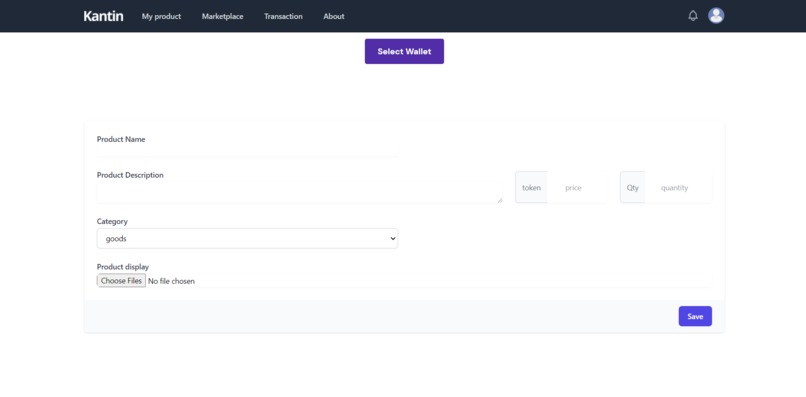Open the Category dropdown showing goods
Screen dimensions: 806x397
[247, 239]
